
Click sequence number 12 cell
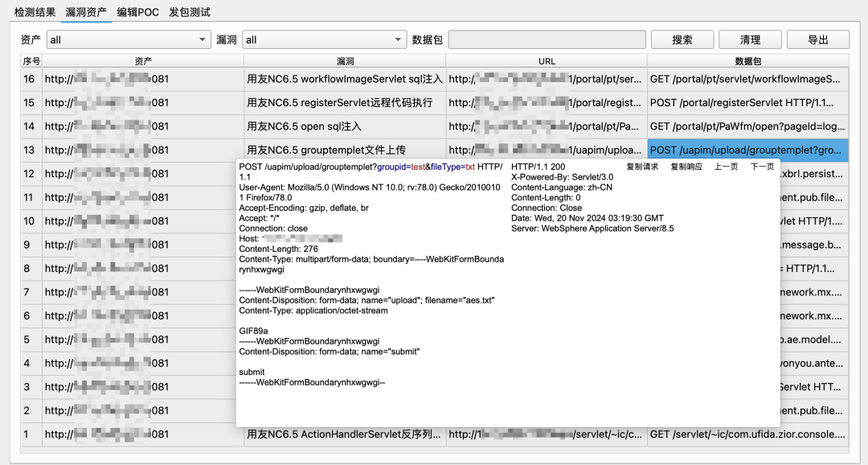(31, 174)
